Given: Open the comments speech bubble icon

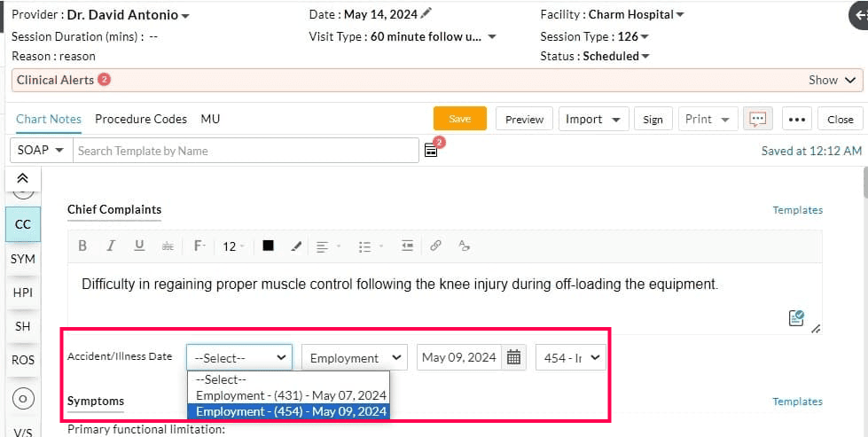Looking at the screenshot, I should [757, 119].
